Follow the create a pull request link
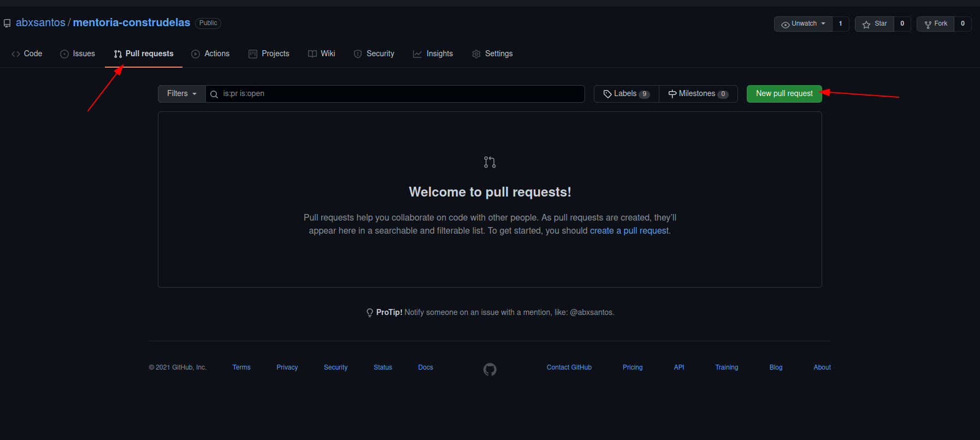Screen dimensions: 980x440 pyautogui.click(x=629, y=230)
